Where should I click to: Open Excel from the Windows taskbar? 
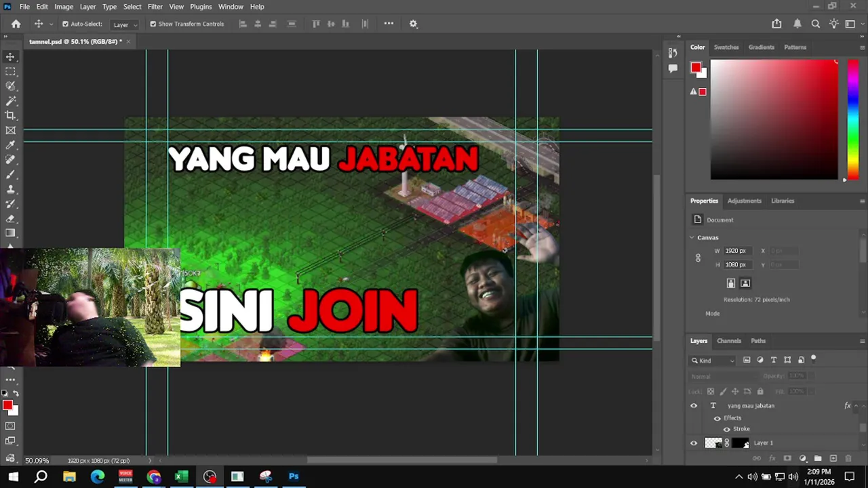(181, 476)
